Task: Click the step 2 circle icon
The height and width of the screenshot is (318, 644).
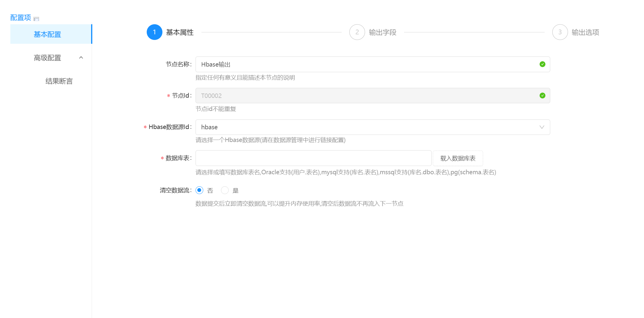Action: (x=357, y=32)
